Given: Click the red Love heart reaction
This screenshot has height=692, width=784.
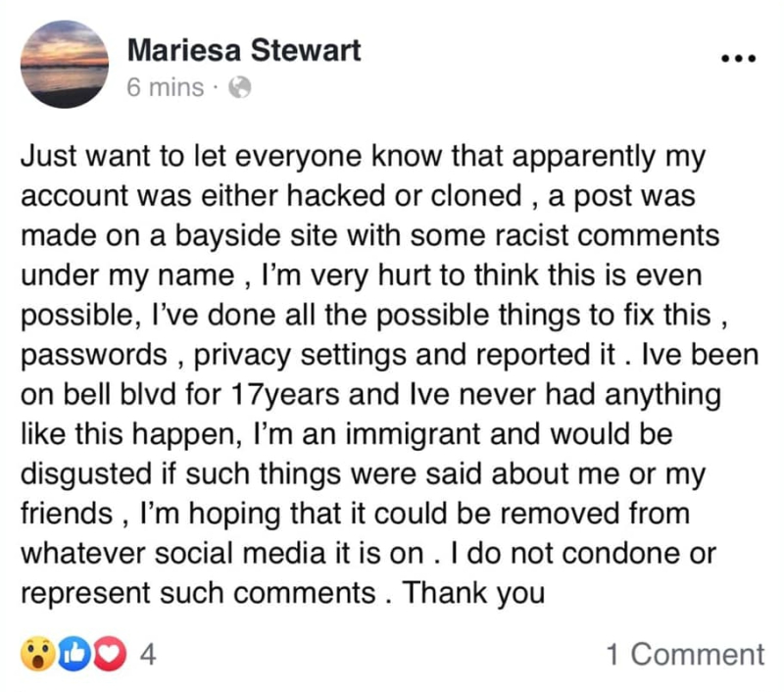Looking at the screenshot, I should click(x=110, y=654).
